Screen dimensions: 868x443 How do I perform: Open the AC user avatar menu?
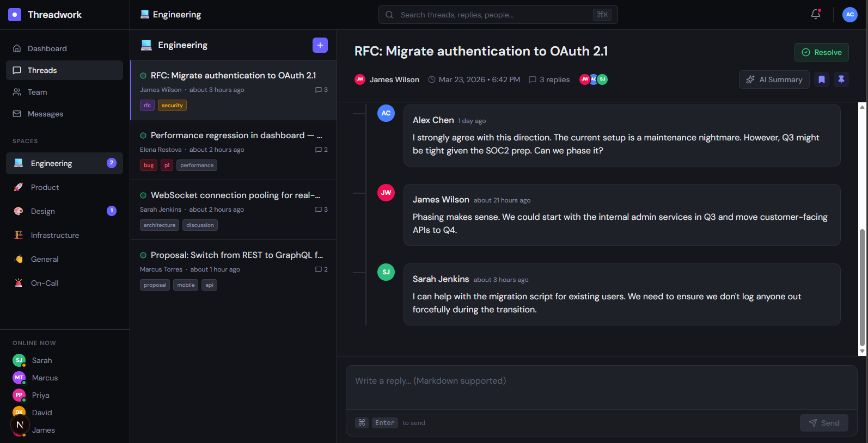tap(849, 15)
